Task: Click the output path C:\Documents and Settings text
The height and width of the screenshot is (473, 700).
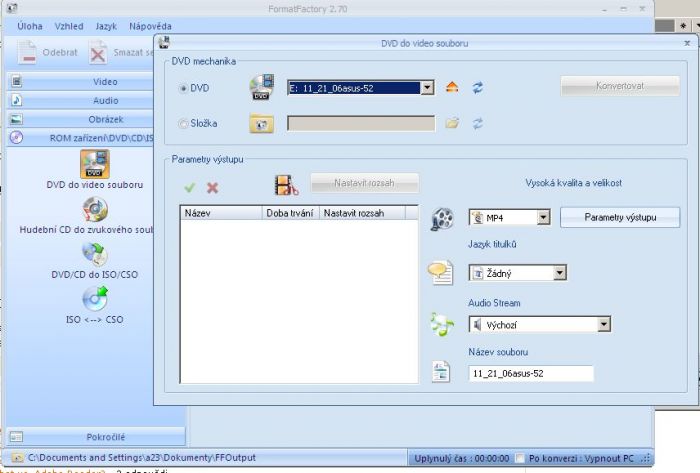Action: point(142,458)
